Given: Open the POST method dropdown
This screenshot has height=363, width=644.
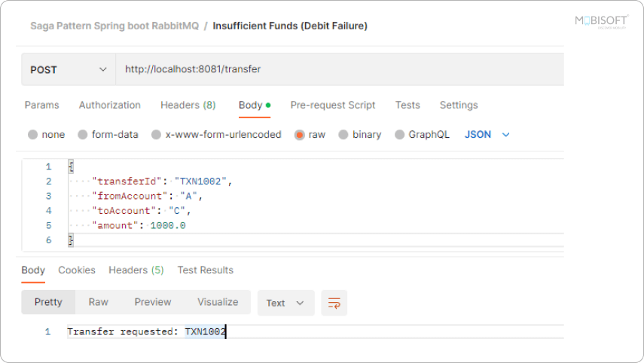Looking at the screenshot, I should (69, 69).
